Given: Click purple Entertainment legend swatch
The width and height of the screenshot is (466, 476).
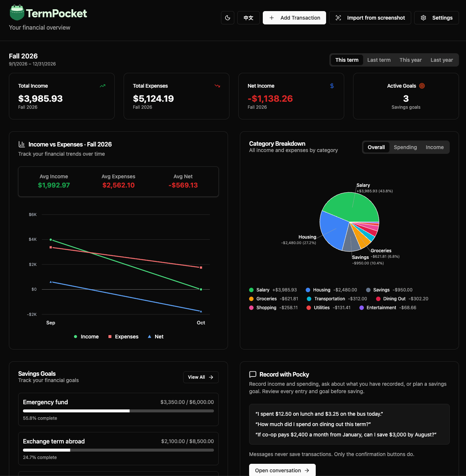Looking at the screenshot, I should tap(362, 308).
